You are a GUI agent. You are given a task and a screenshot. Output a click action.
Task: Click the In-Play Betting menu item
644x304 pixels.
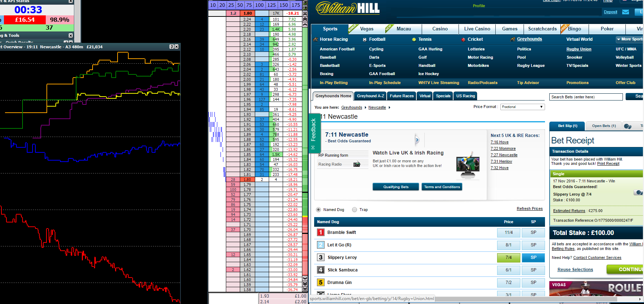pyautogui.click(x=333, y=83)
